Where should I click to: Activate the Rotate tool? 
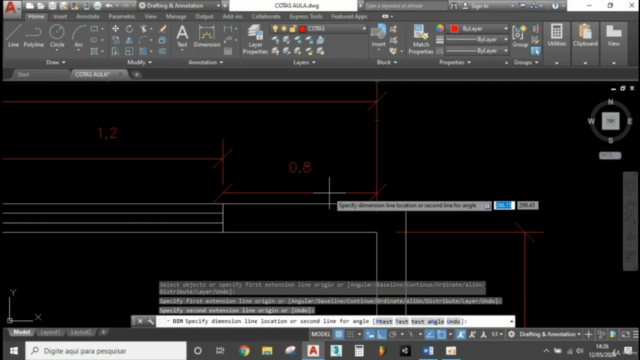tap(129, 29)
